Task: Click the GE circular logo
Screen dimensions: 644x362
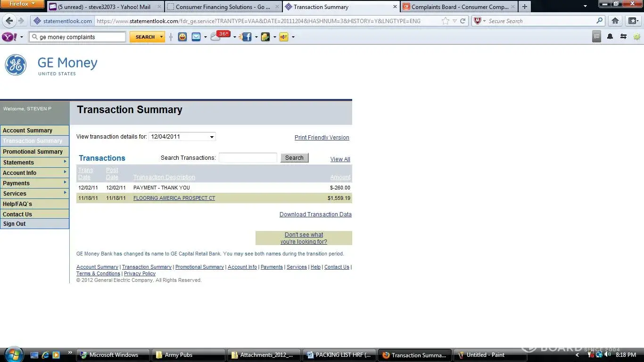Action: tap(16, 65)
